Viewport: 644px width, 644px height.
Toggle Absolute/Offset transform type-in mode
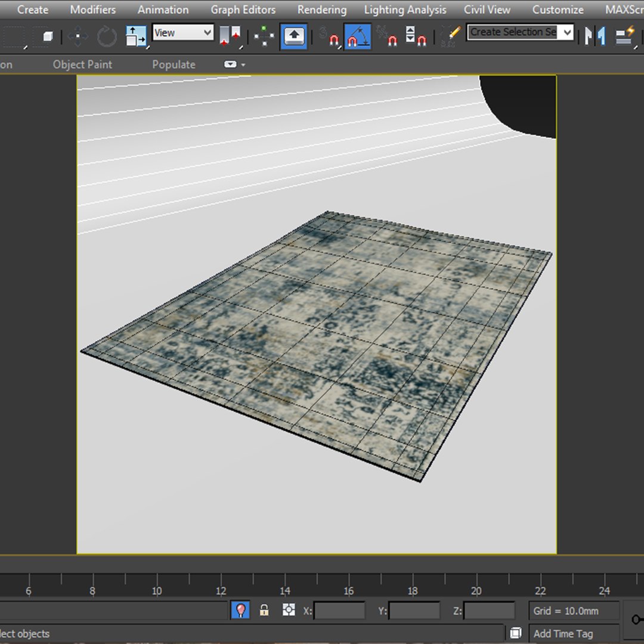289,610
